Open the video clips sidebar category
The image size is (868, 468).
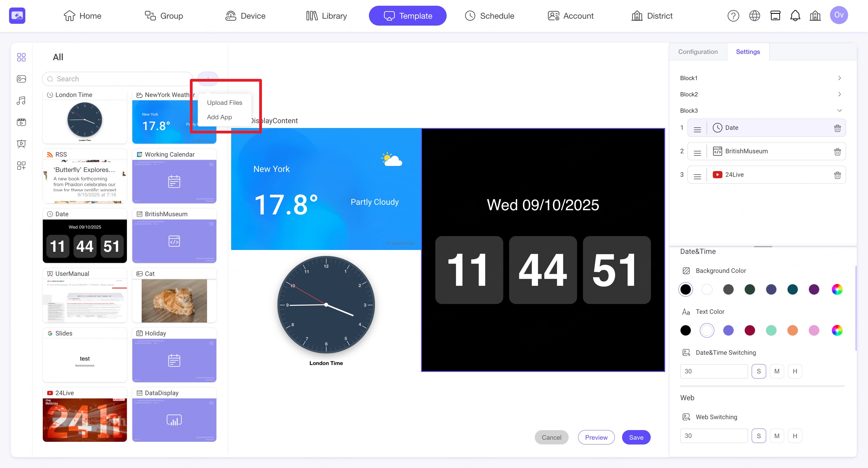tap(21, 122)
